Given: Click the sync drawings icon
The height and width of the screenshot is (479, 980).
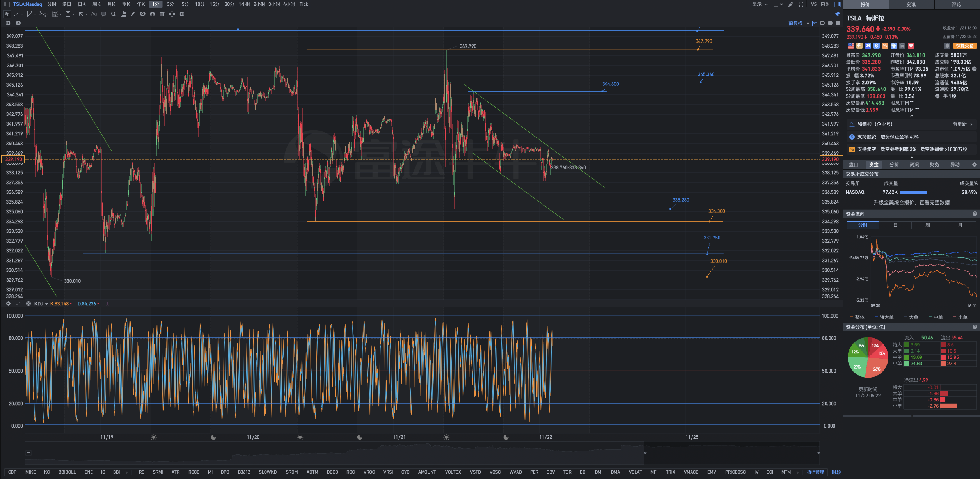Looking at the screenshot, I should point(172,14).
